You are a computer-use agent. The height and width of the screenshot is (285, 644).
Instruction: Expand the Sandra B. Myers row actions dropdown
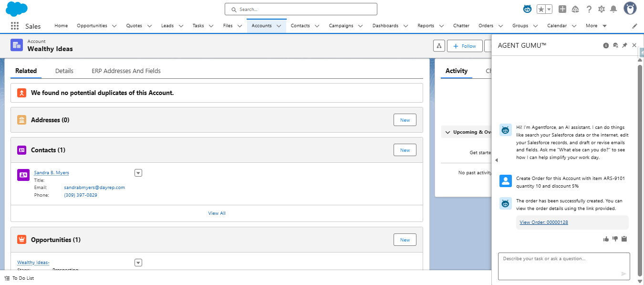(138, 172)
